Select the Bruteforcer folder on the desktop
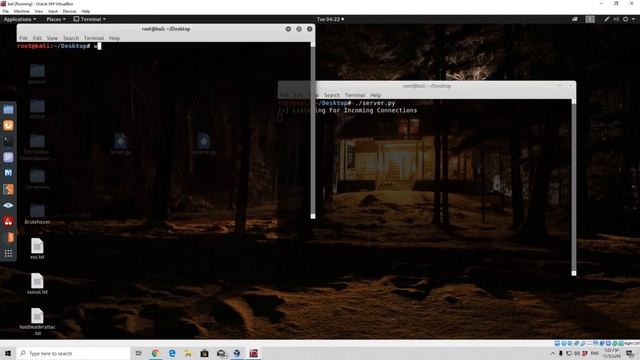 (37, 214)
